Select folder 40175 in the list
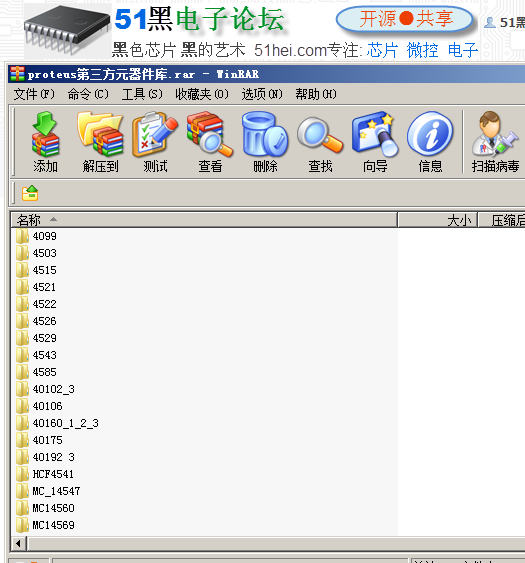 coord(39,440)
